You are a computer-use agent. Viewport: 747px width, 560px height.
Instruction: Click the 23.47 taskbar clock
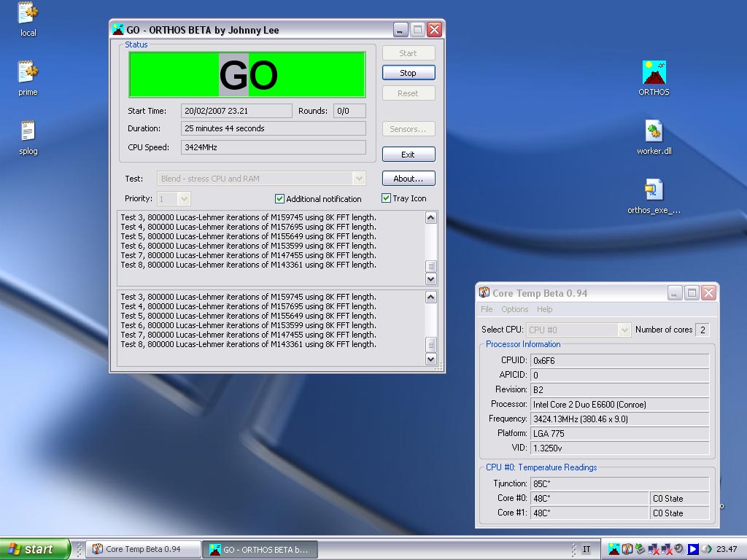point(727,549)
